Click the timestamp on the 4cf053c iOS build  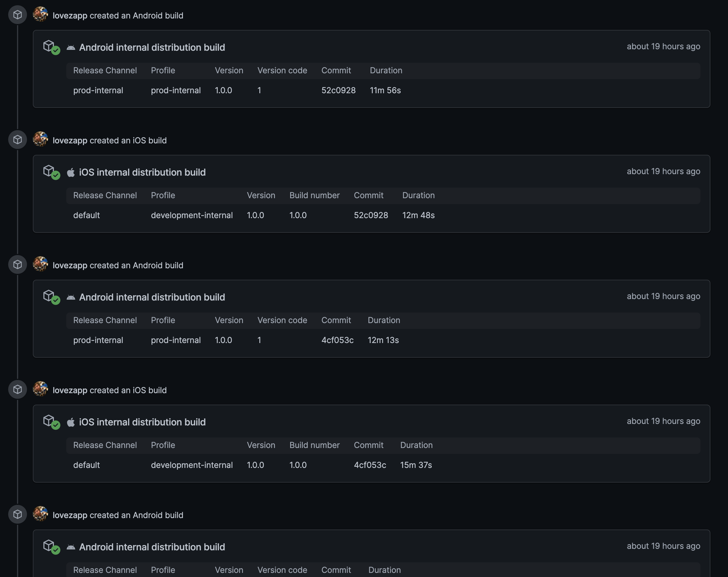pyautogui.click(x=663, y=421)
